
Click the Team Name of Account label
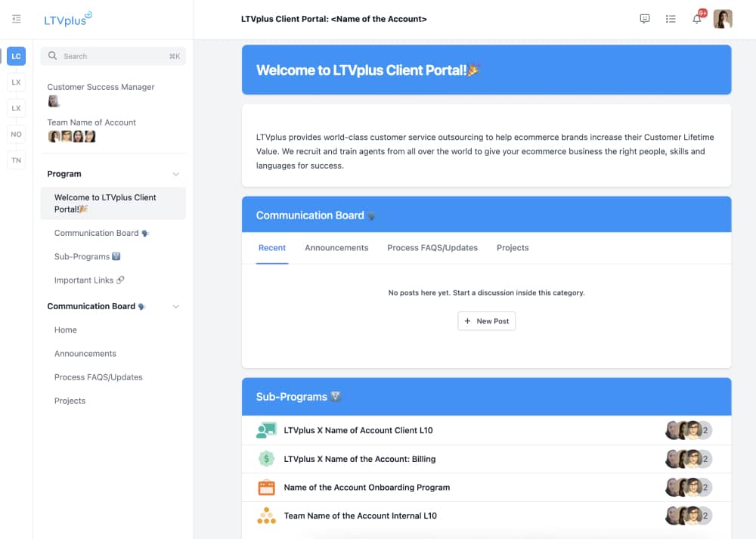click(91, 122)
